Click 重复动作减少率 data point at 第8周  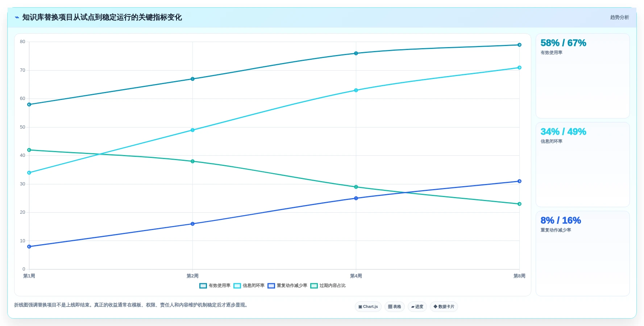519,181
